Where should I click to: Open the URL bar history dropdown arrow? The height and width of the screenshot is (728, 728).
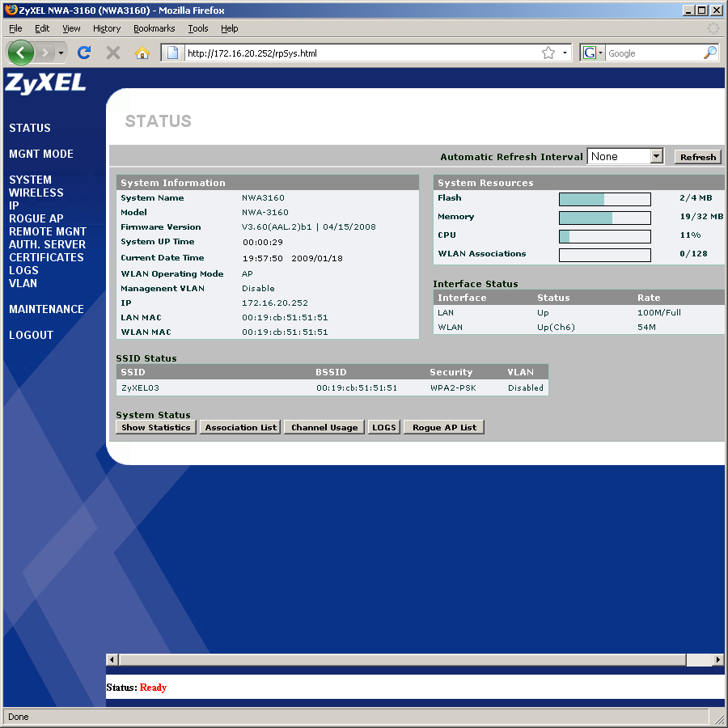(565, 53)
